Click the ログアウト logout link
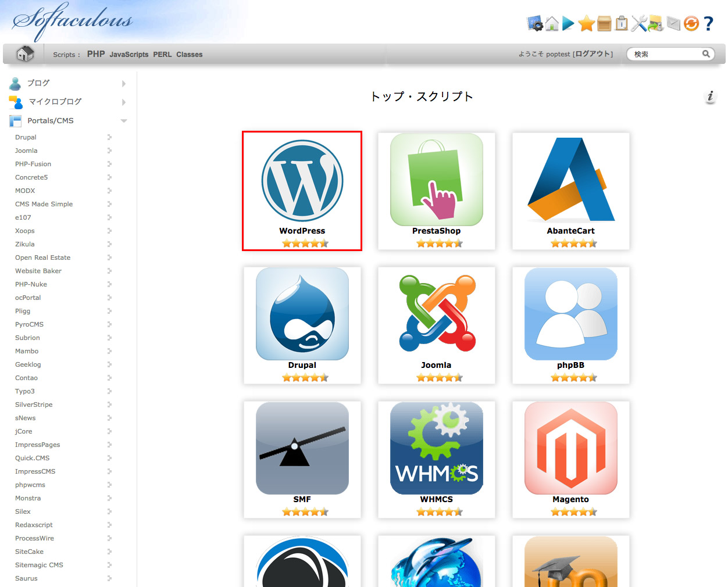The width and height of the screenshot is (728, 587). tap(593, 54)
